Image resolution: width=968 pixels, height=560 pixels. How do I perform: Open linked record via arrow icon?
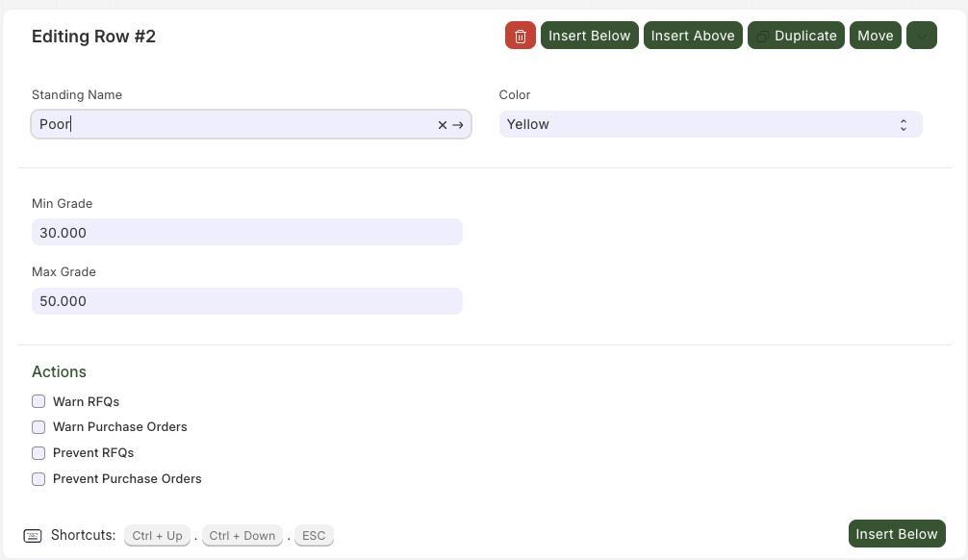tap(457, 125)
